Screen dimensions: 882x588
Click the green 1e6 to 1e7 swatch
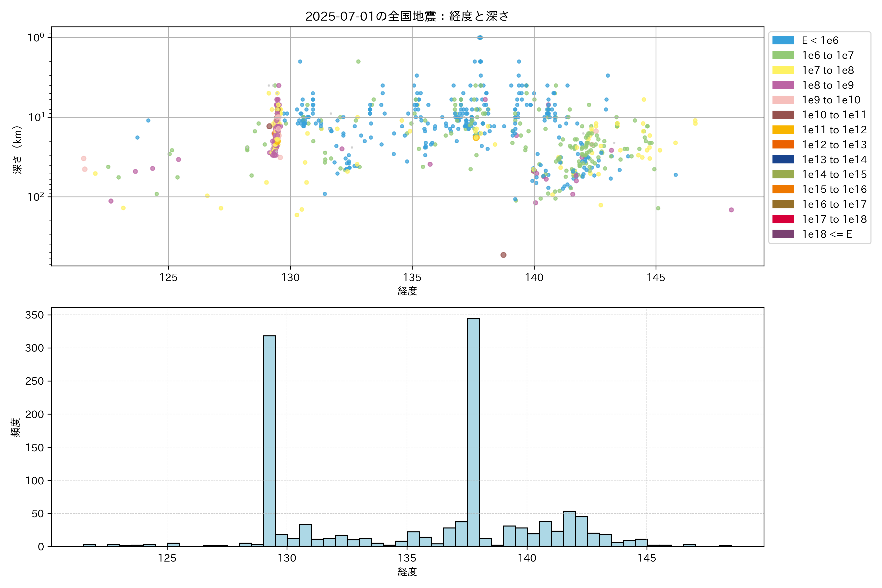783,55
